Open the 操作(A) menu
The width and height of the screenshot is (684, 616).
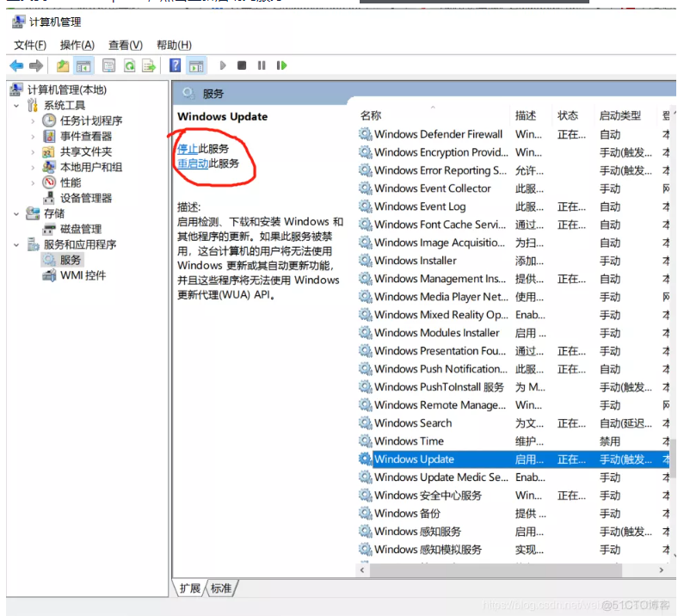[x=77, y=46]
